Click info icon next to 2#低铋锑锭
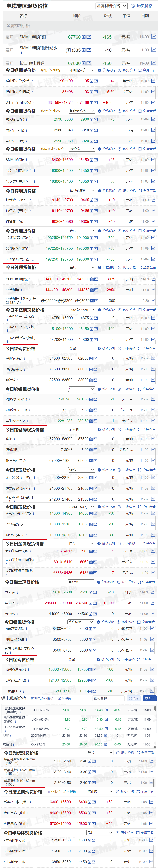The image size is (159, 868). pos(24,359)
